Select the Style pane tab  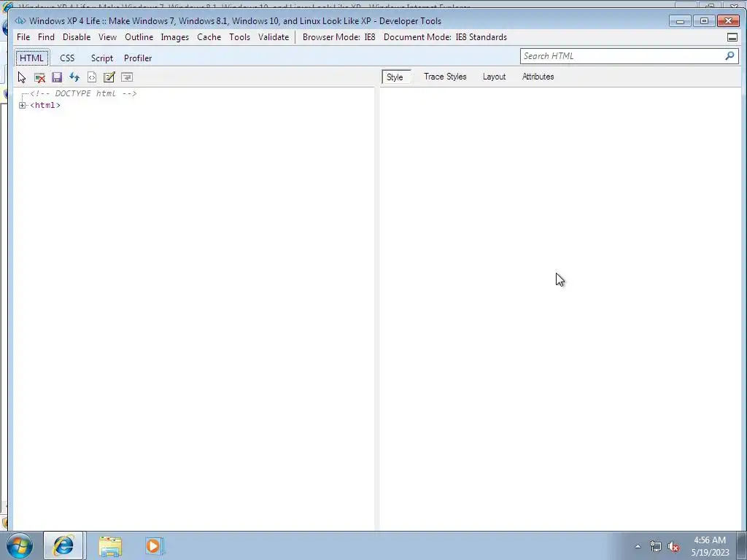point(395,77)
